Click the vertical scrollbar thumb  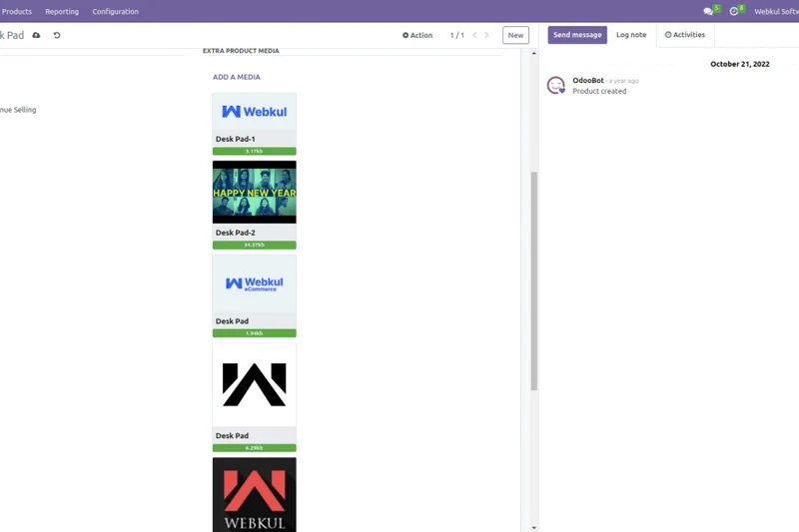[534, 281]
